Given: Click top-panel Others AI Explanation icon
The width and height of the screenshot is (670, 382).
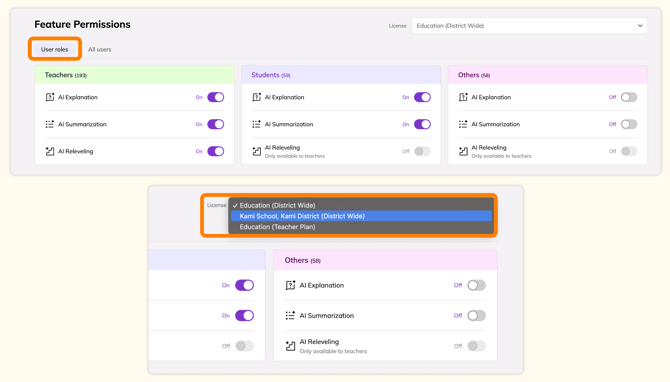Looking at the screenshot, I should tap(463, 97).
